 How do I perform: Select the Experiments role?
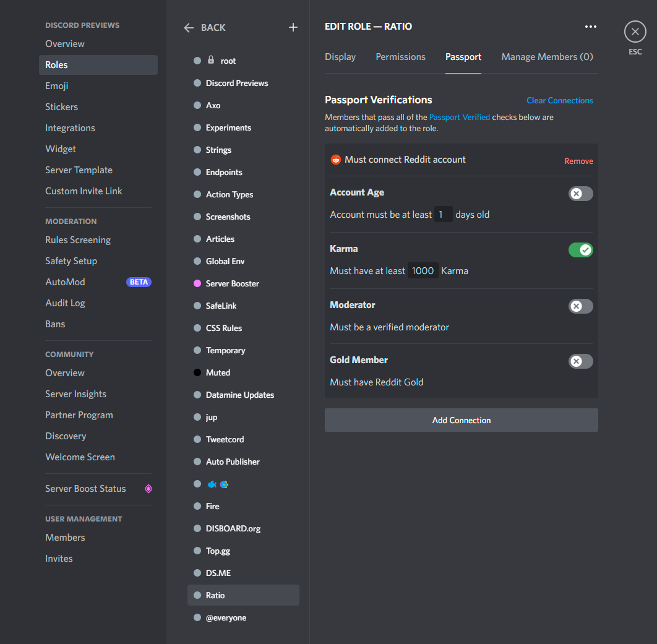click(243, 127)
